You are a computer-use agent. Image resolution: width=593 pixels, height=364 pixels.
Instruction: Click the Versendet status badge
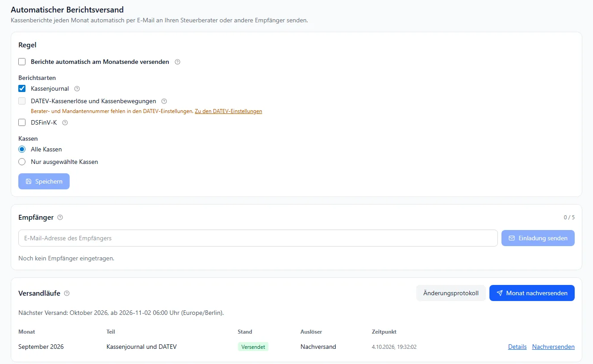(x=253, y=347)
